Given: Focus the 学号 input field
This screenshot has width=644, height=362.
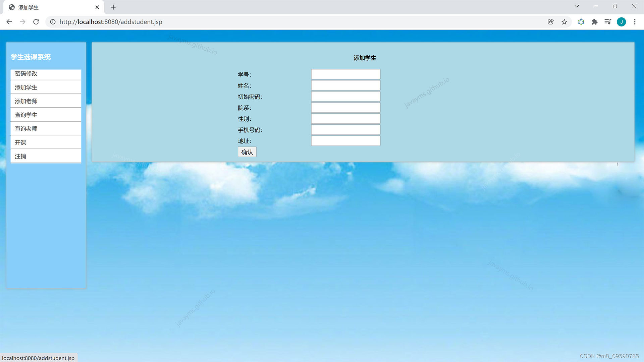Looking at the screenshot, I should [x=345, y=74].
